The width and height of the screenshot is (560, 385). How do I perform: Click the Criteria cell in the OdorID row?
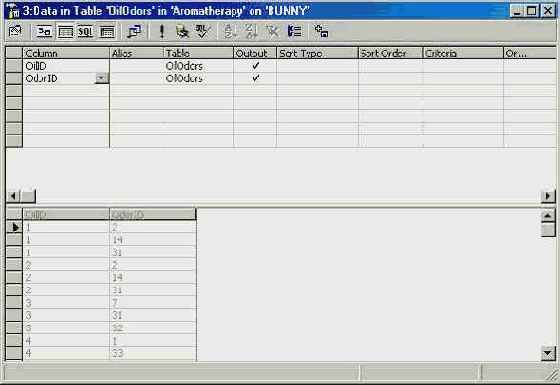tap(463, 78)
